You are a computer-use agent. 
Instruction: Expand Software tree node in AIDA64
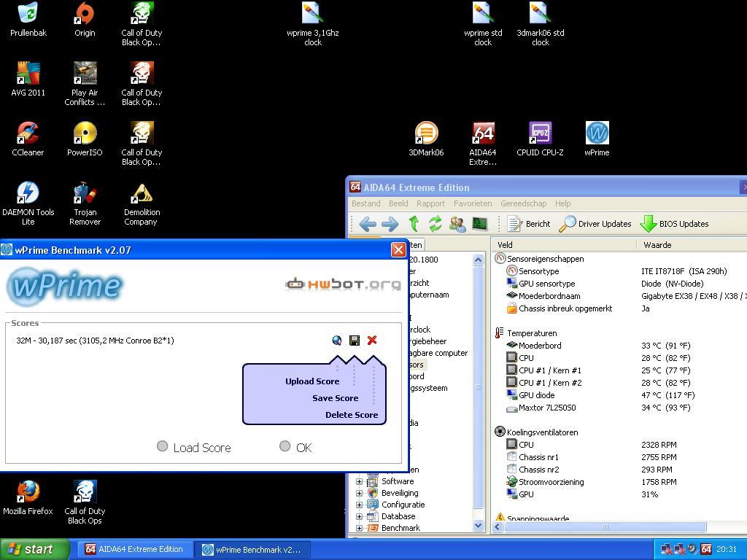359,481
